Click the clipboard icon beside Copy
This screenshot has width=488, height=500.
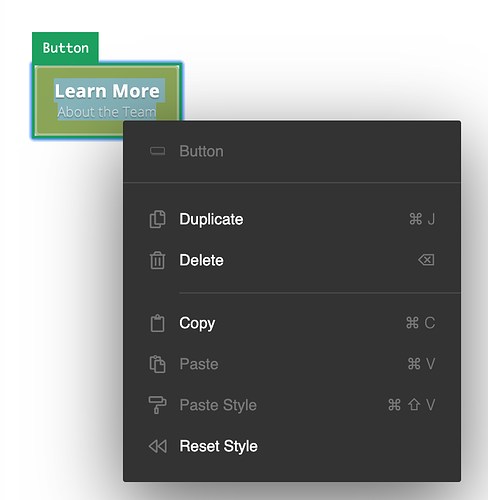pyautogui.click(x=157, y=323)
